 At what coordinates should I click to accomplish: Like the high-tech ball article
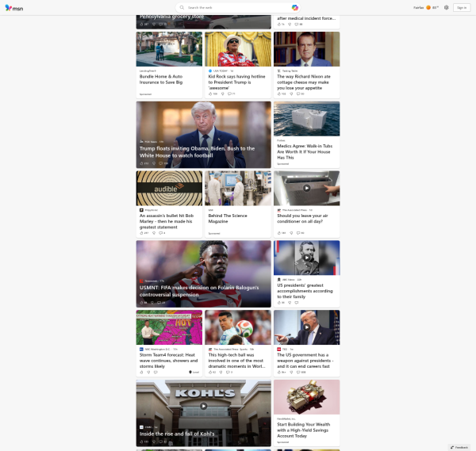(210, 373)
